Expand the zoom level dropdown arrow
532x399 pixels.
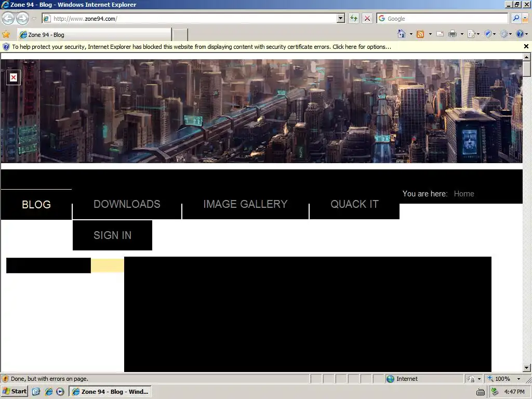518,379
